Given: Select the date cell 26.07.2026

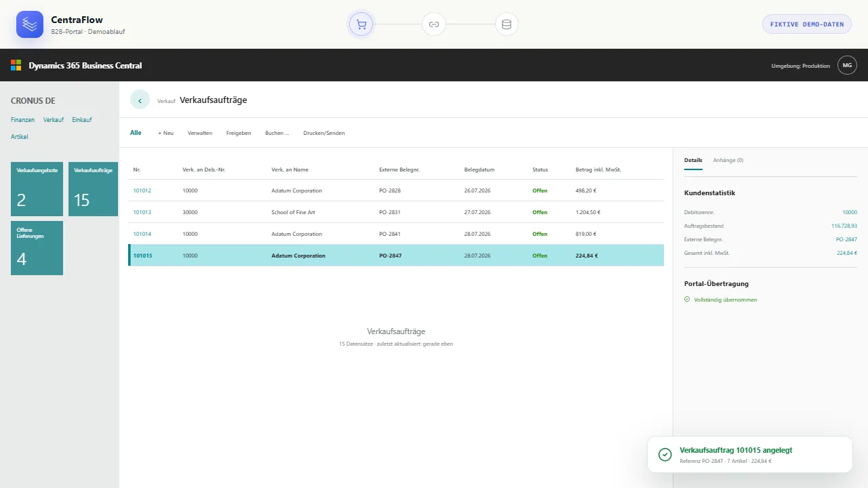Looking at the screenshot, I should [477, 190].
